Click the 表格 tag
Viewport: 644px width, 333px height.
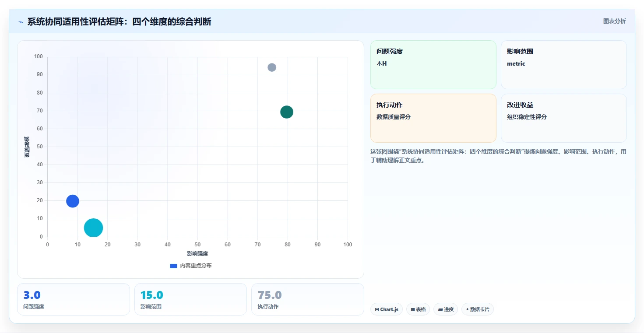click(x=418, y=309)
